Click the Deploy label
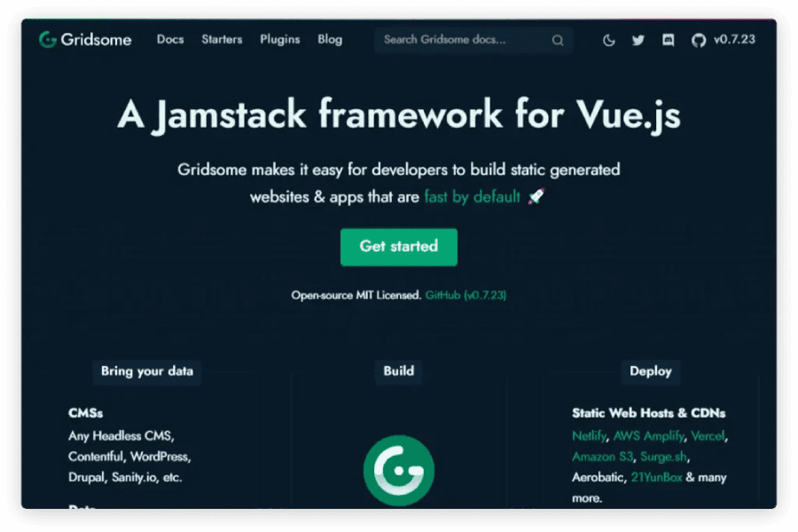The width and height of the screenshot is (798, 532). tap(651, 372)
